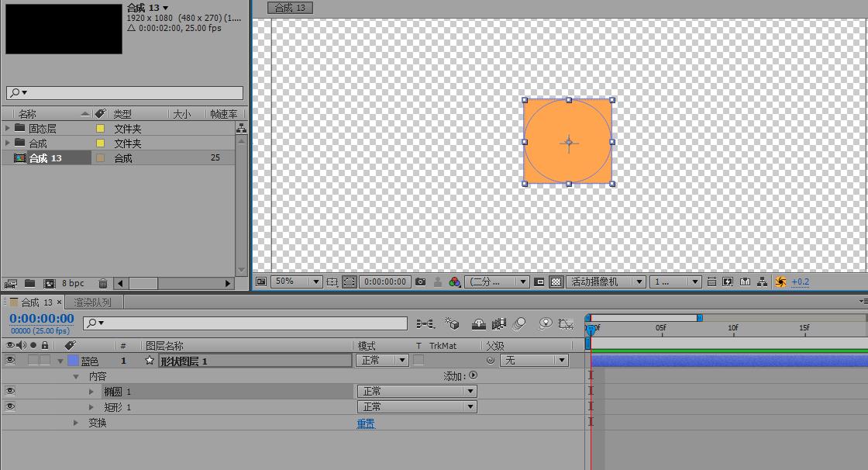This screenshot has width=868, height=470.
Task: Toggle visibility of 形状图层 1 layer
Action: [10, 361]
